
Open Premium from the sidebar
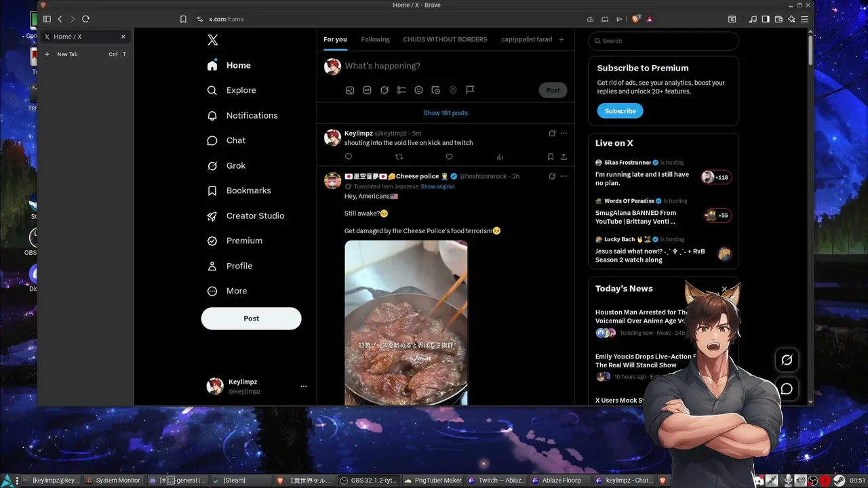235,241
